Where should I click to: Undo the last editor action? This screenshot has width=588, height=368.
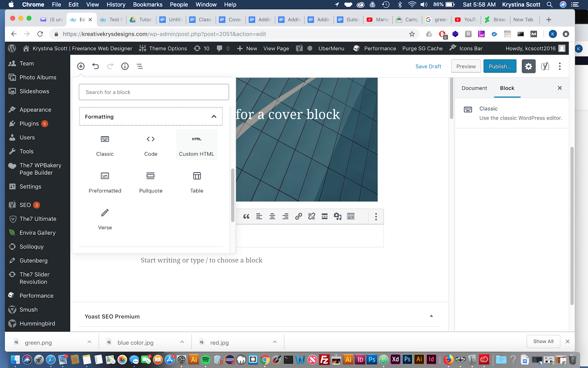coord(96,66)
